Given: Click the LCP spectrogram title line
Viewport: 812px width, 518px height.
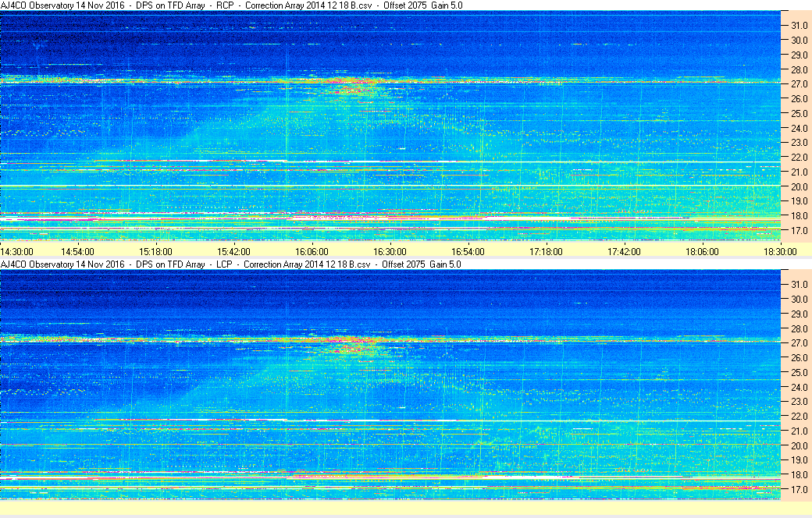Looking at the screenshot, I should (x=231, y=264).
